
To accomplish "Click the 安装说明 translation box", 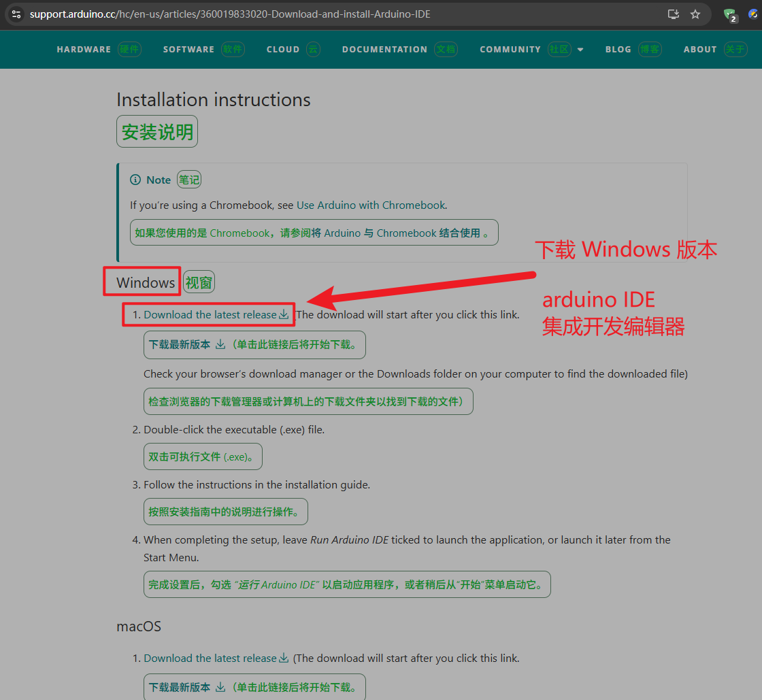I will [157, 131].
